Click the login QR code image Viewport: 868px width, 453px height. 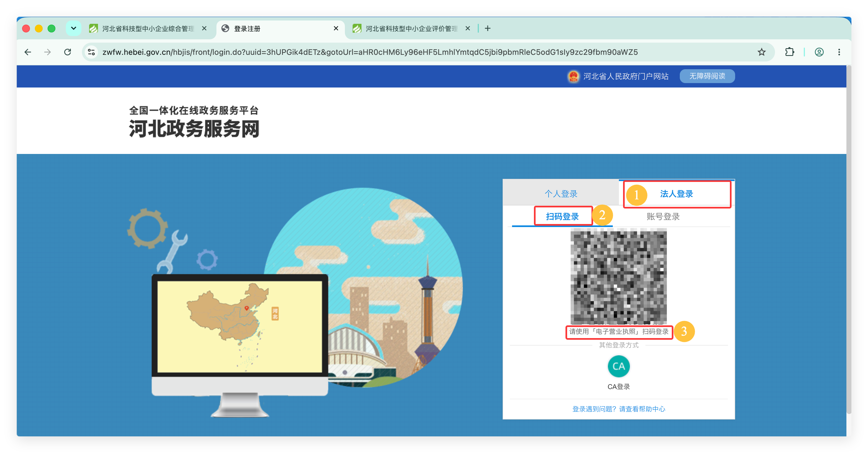point(618,276)
